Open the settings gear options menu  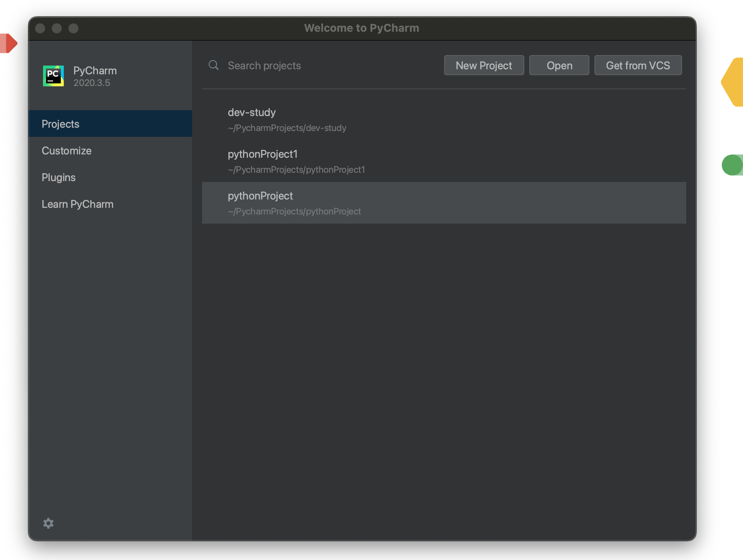(x=48, y=523)
